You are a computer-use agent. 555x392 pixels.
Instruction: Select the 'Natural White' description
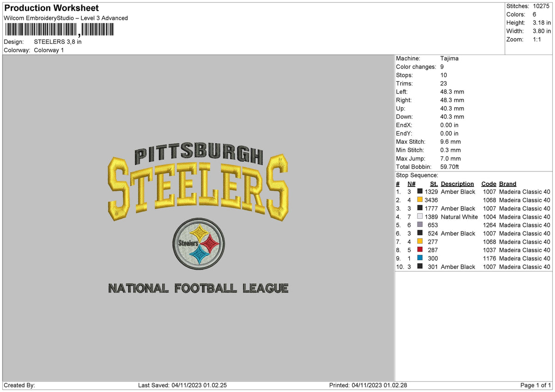click(x=459, y=216)
